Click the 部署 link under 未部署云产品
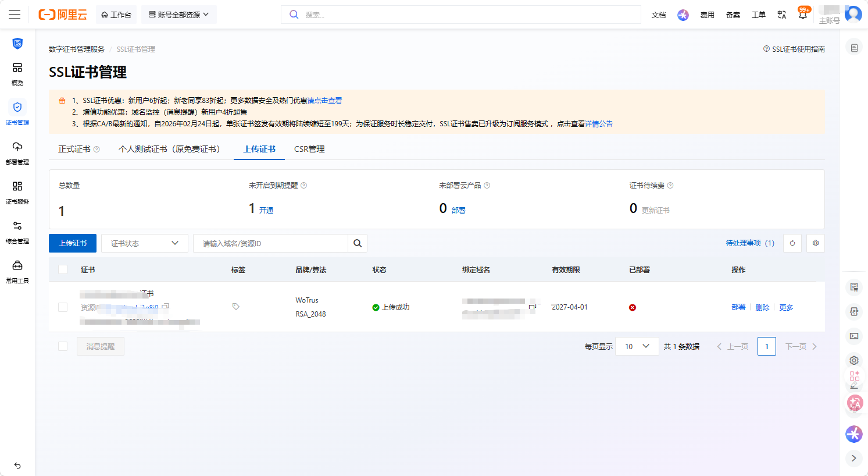The image size is (868, 476). point(459,211)
